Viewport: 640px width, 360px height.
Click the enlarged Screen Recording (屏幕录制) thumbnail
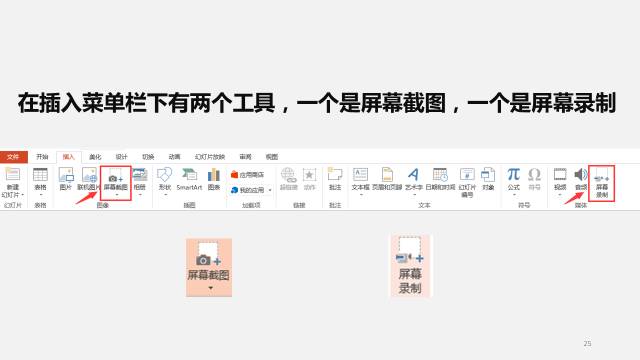[x=410, y=266]
